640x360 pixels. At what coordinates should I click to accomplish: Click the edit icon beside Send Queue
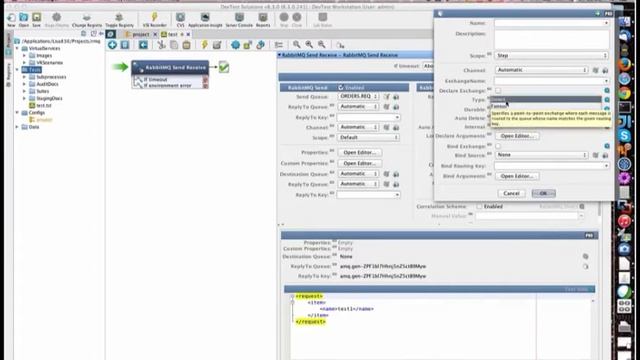(x=386, y=97)
